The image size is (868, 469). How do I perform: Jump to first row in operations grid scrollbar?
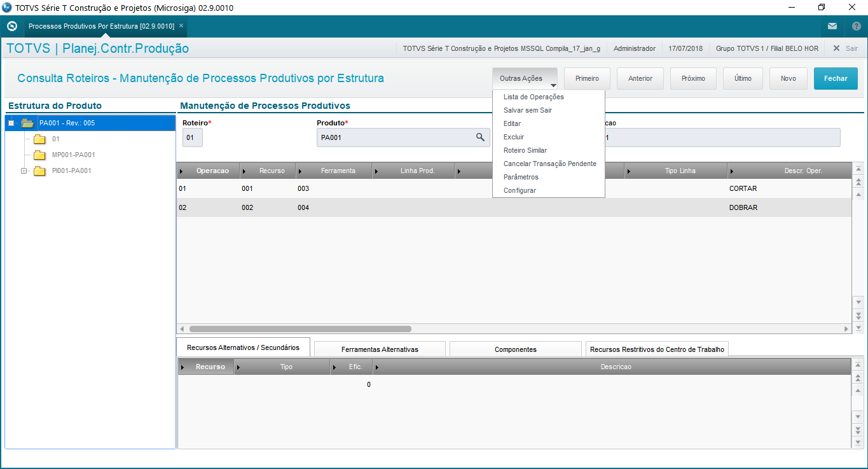coord(858,169)
